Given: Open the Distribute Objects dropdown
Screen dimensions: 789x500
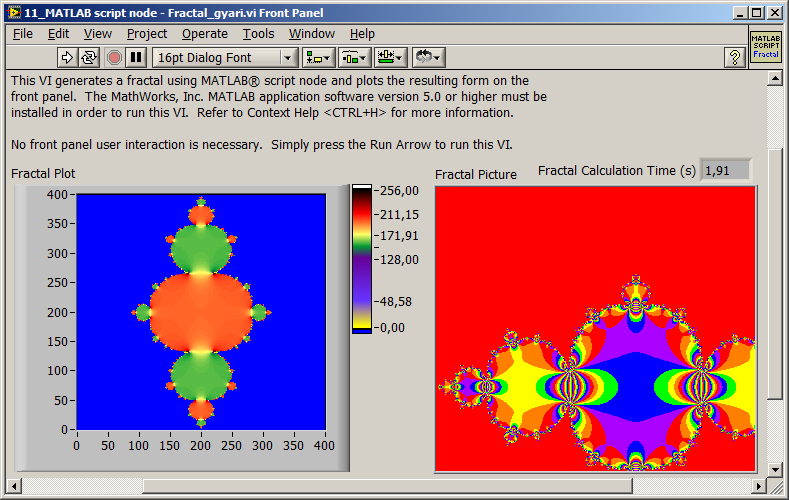Looking at the screenshot, I should (x=354, y=57).
